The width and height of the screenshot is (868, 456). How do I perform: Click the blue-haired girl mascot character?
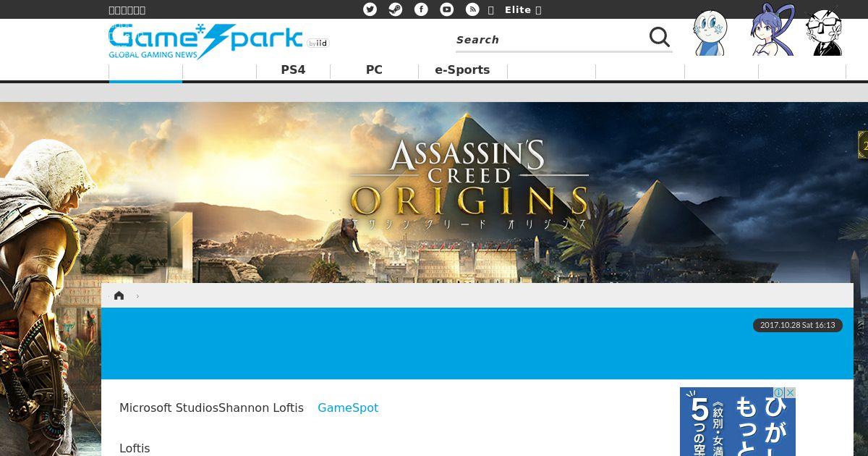pos(771,30)
